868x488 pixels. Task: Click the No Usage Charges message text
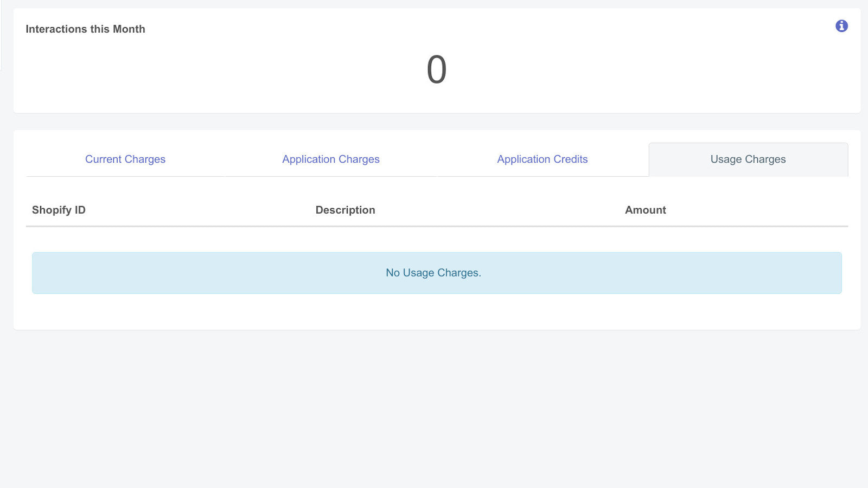click(x=432, y=273)
